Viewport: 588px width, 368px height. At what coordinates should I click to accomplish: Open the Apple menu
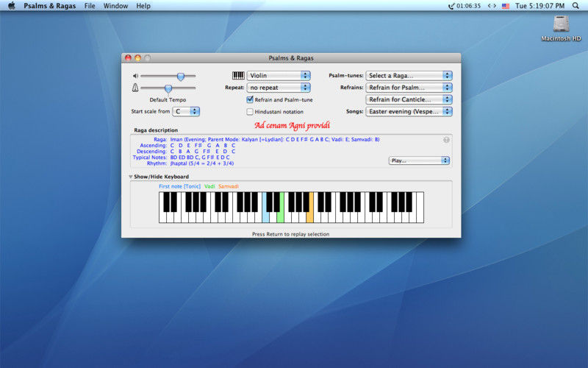tap(12, 6)
